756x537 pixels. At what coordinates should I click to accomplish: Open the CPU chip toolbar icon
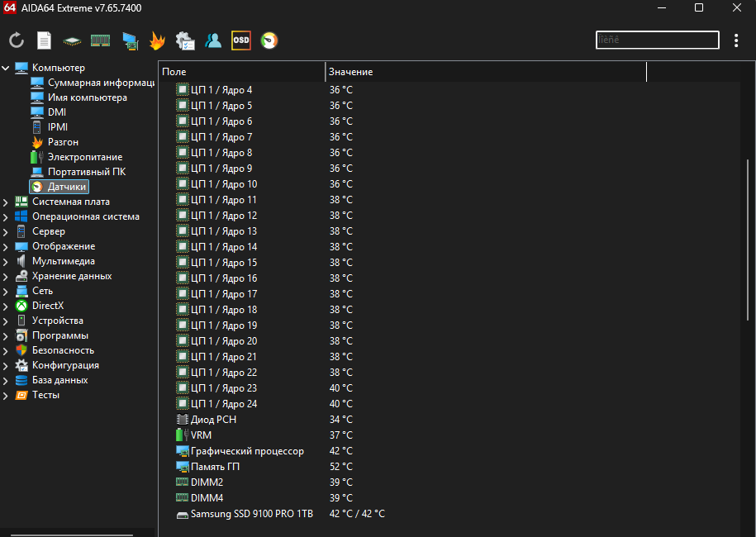coord(72,41)
